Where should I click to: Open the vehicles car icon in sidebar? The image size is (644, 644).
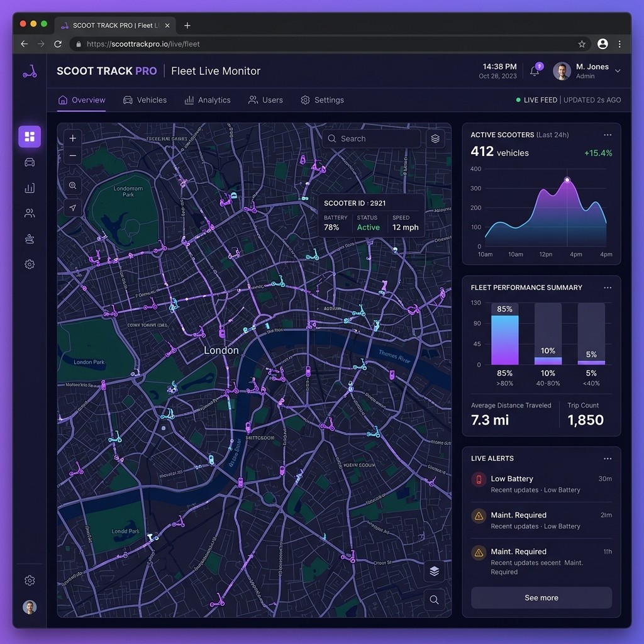30,162
